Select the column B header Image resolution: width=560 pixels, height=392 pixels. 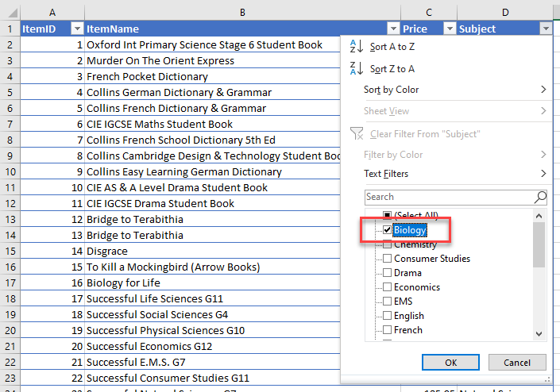(x=242, y=12)
